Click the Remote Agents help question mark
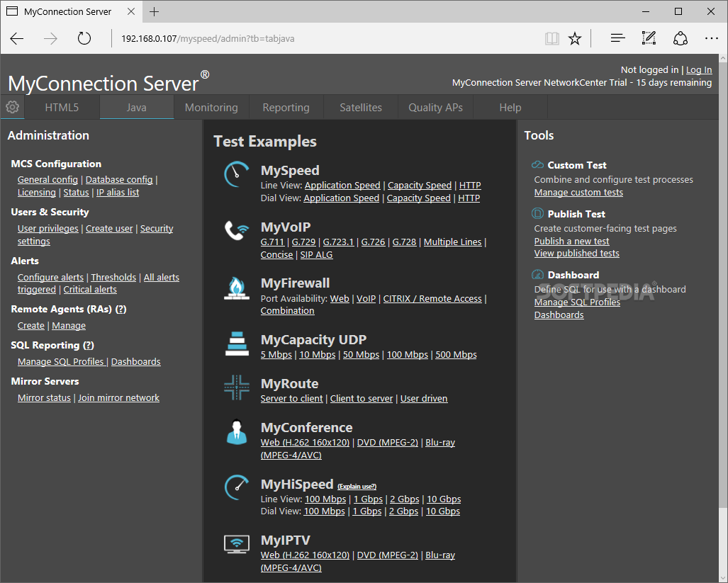This screenshot has width=728, height=583. [x=121, y=309]
